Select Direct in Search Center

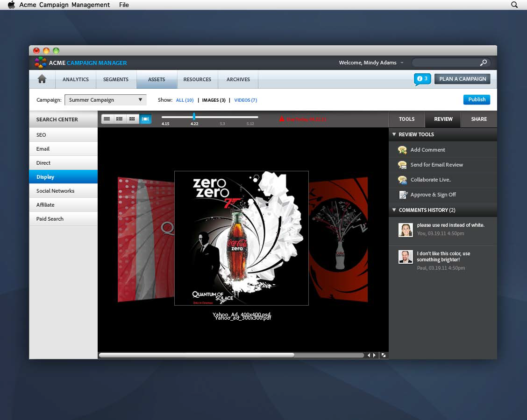tap(64, 163)
